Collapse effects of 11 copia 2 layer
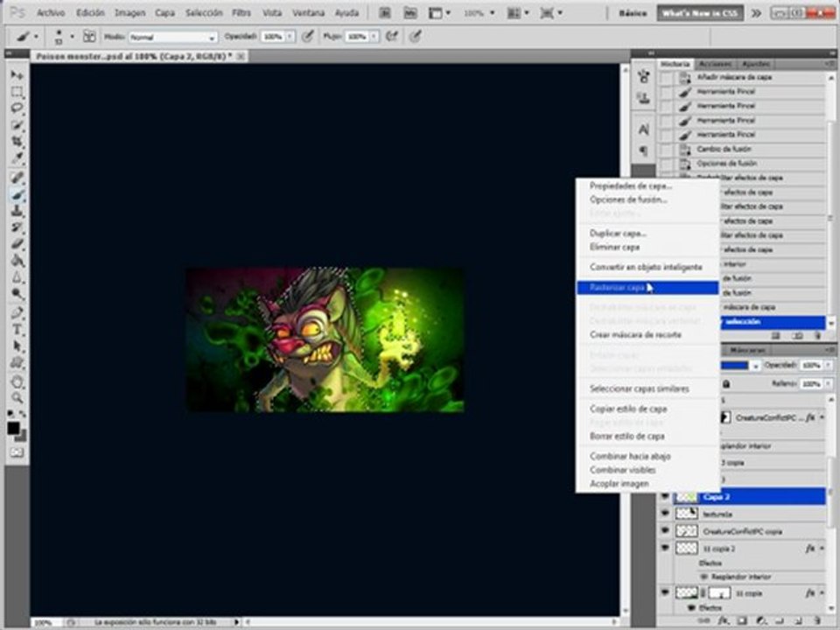Viewport: 840px width, 630px height. [822, 548]
